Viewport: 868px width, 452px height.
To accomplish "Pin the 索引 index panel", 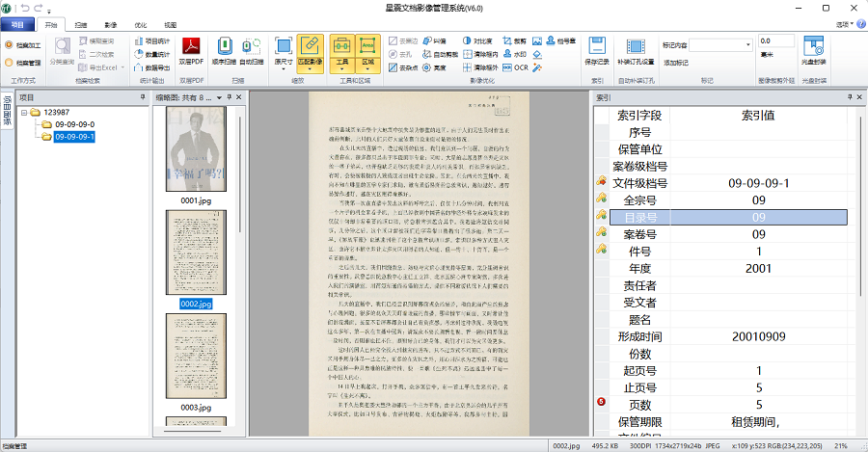I will coord(851,97).
